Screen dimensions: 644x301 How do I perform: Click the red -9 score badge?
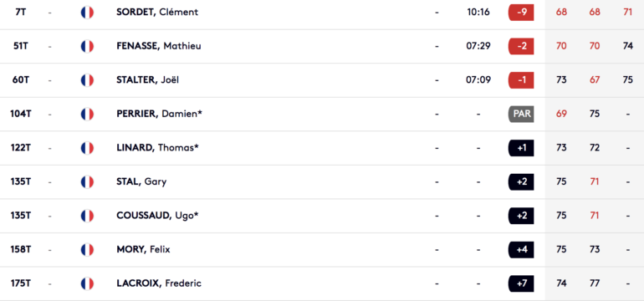[521, 13]
